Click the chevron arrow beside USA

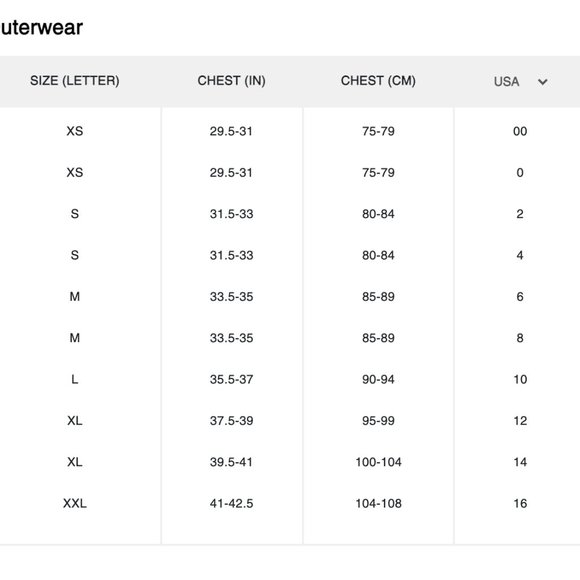[x=542, y=82]
